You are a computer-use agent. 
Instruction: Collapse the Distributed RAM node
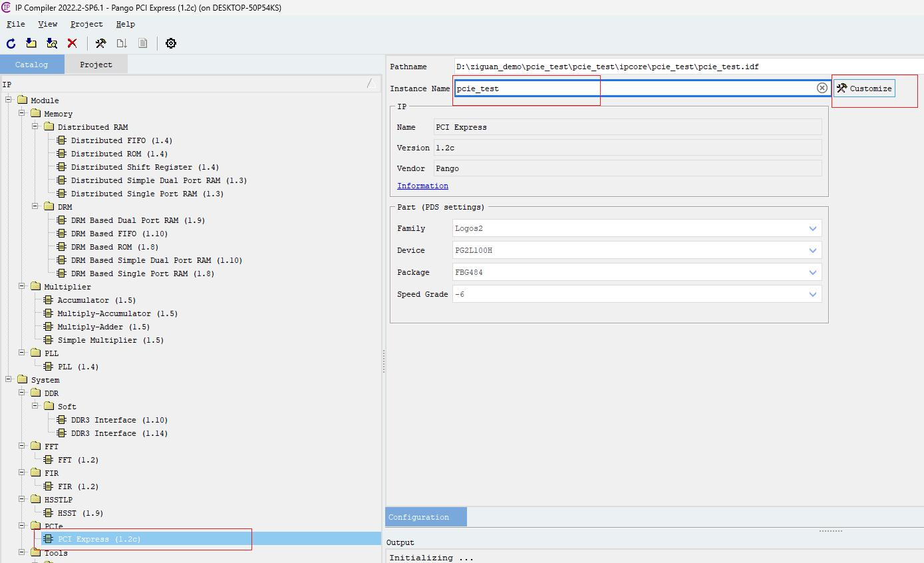pos(35,126)
